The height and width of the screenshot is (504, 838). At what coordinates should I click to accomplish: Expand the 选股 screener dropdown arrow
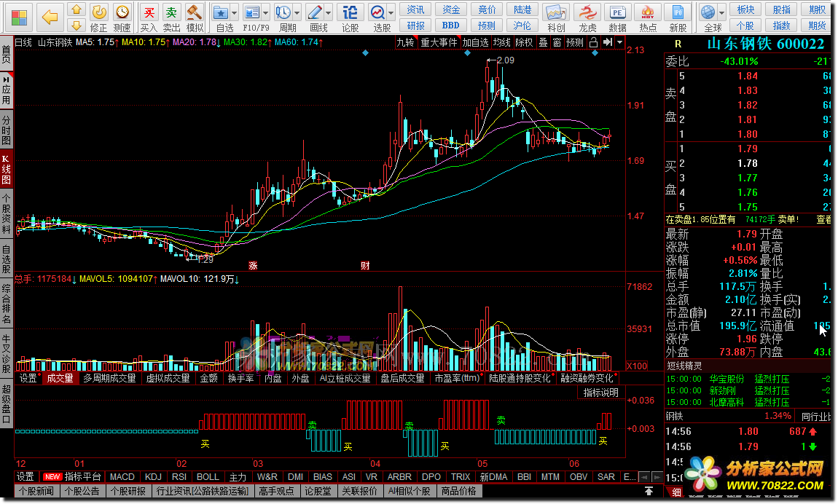[391, 13]
